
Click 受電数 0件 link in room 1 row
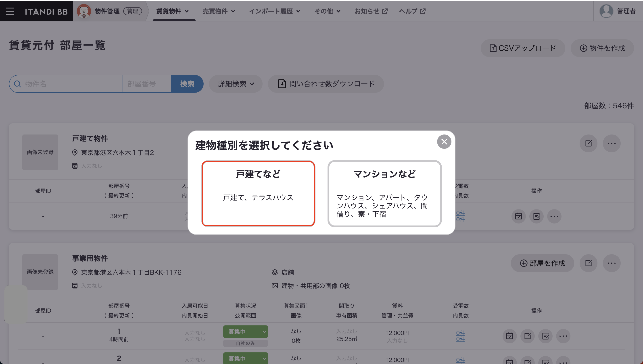click(460, 333)
